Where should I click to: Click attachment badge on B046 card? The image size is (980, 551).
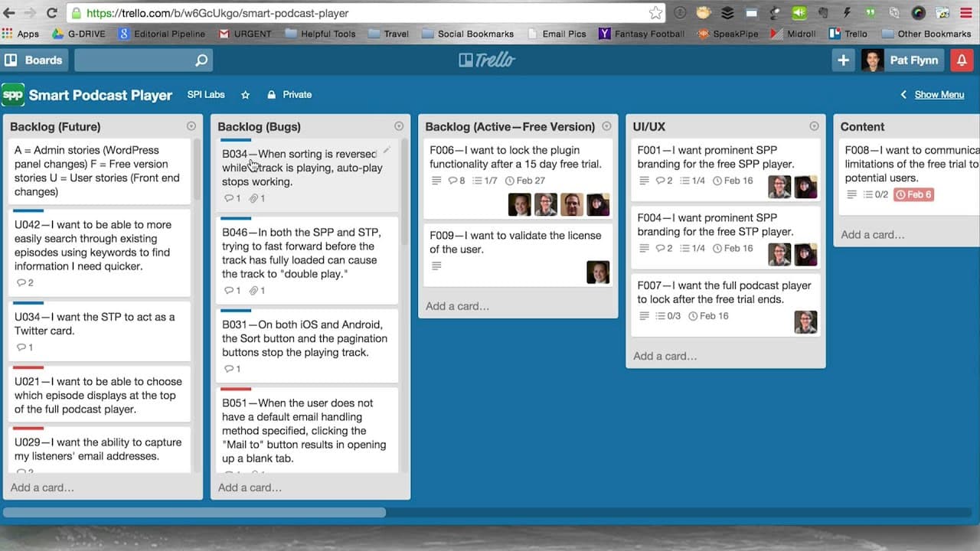[257, 291]
